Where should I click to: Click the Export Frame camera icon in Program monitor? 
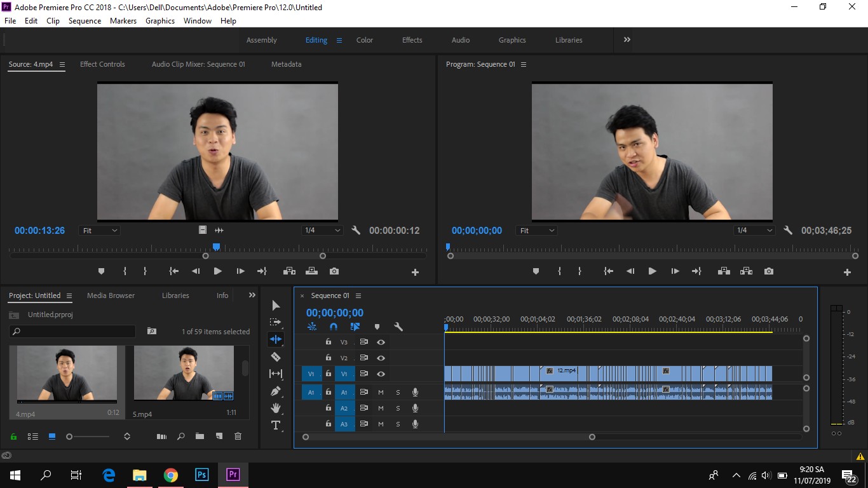coord(769,271)
